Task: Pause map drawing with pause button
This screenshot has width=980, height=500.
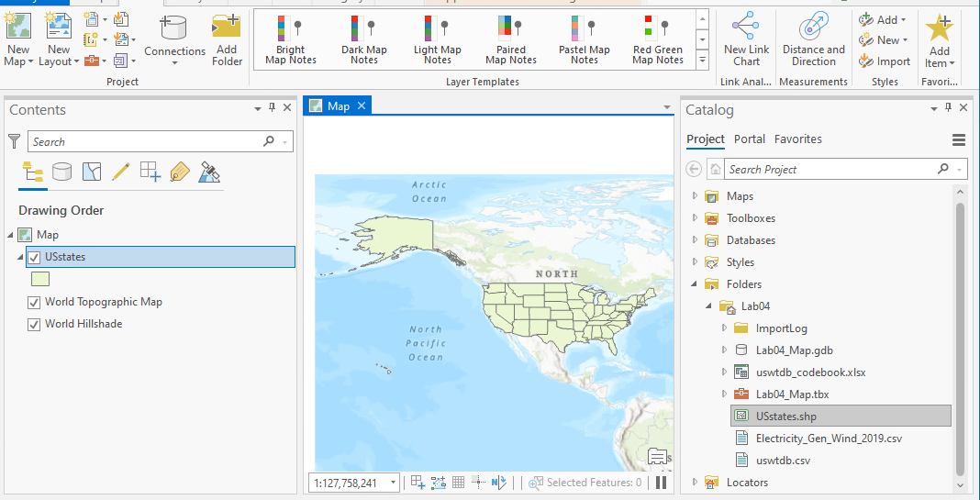Action: [x=662, y=483]
